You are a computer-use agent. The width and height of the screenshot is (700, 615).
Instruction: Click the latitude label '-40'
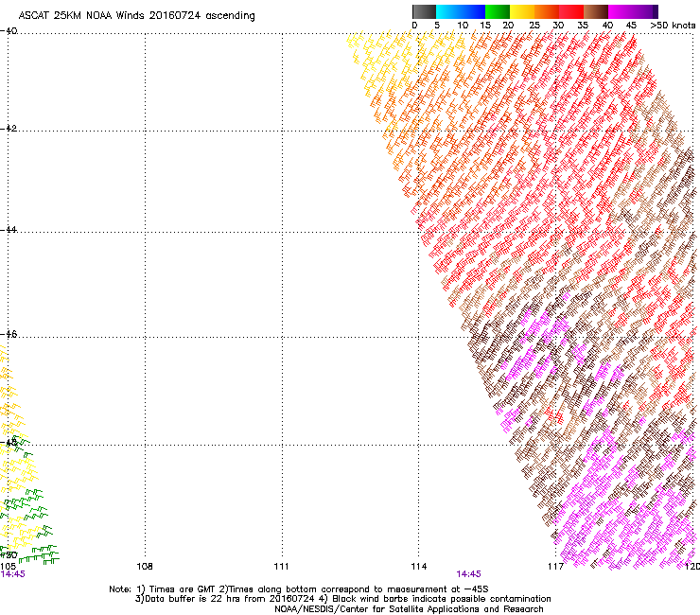(x=9, y=31)
